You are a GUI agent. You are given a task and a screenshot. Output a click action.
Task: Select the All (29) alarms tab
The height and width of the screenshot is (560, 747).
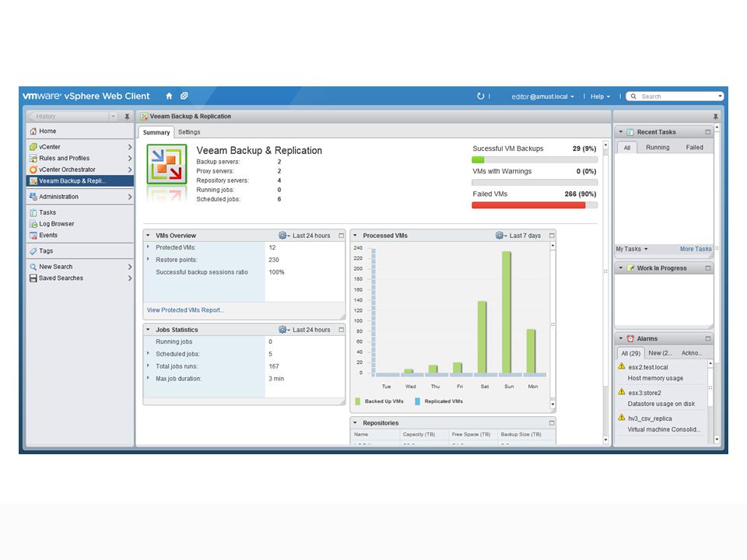tap(631, 353)
